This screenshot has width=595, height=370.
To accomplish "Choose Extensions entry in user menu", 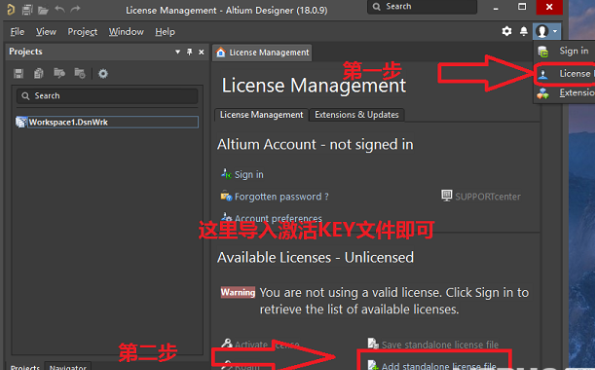I will (x=566, y=93).
